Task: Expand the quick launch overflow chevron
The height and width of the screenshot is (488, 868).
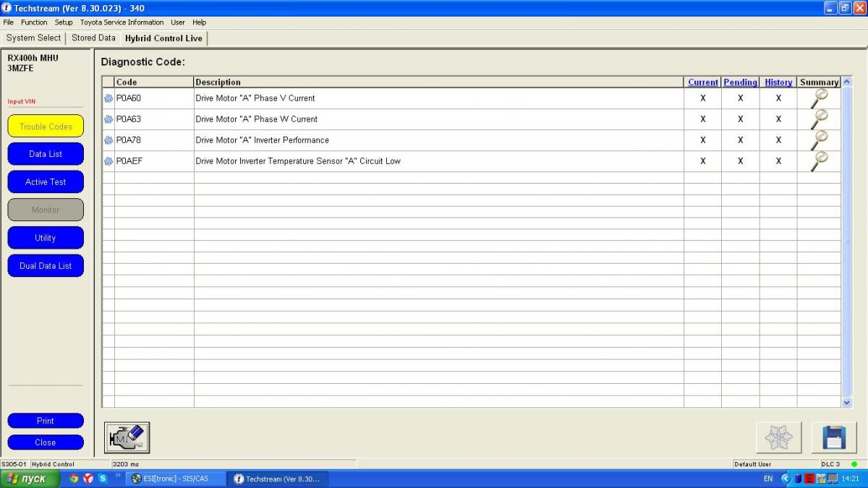Action: tap(118, 476)
